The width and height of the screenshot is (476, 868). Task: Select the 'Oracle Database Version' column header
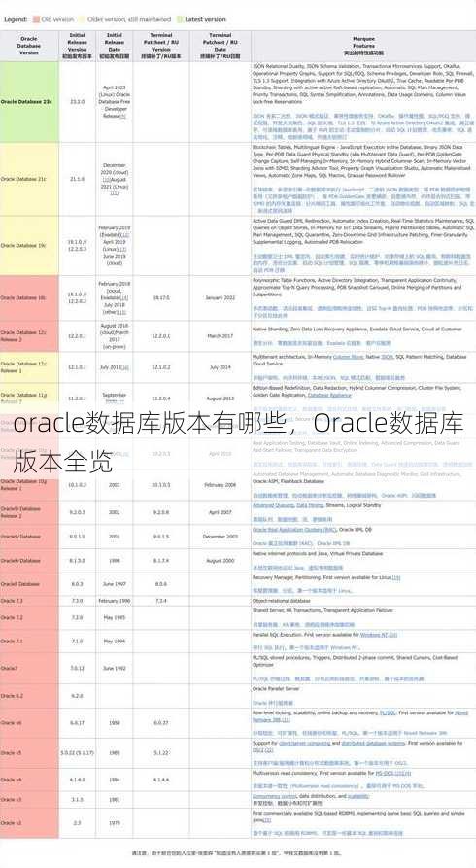[29, 46]
